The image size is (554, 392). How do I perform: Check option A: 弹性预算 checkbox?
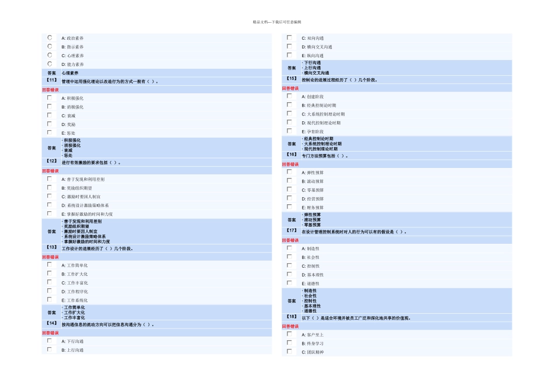(289, 172)
